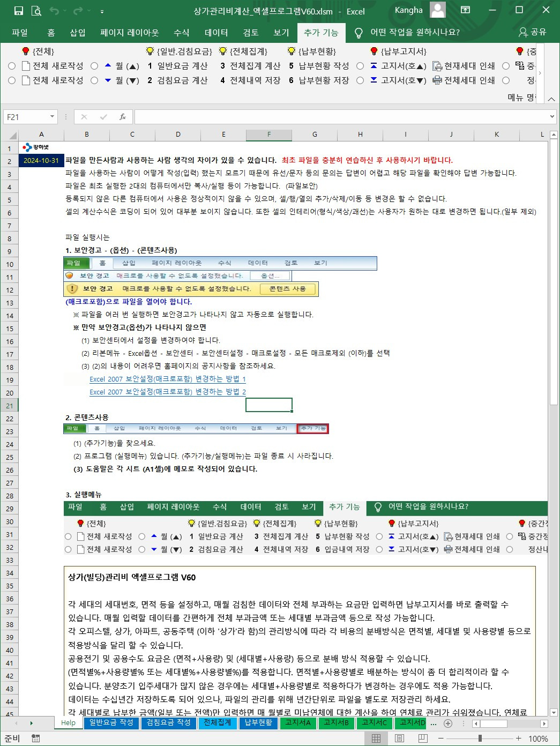Open the 일반요금 작성 sheet tab

(111, 722)
